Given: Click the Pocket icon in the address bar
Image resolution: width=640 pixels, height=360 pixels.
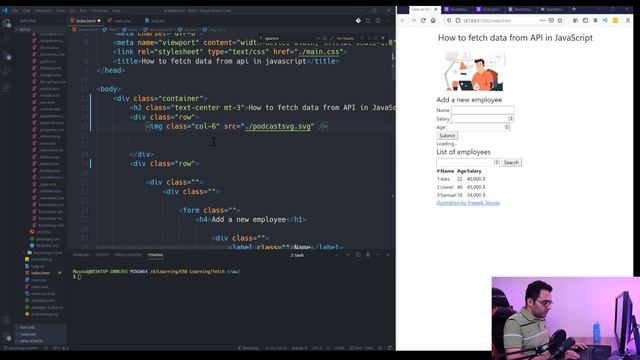Looking at the screenshot, I should coord(551,20).
